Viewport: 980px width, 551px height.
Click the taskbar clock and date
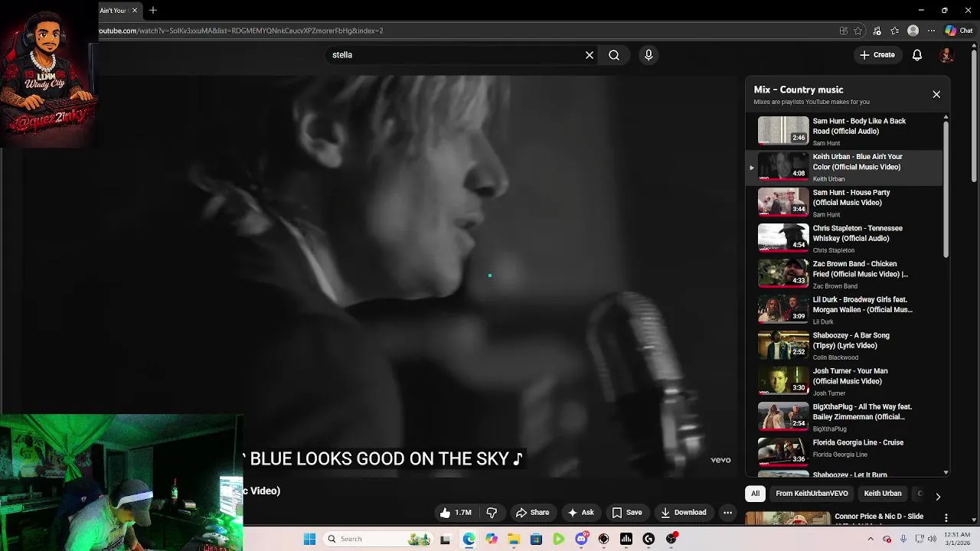pos(958,539)
